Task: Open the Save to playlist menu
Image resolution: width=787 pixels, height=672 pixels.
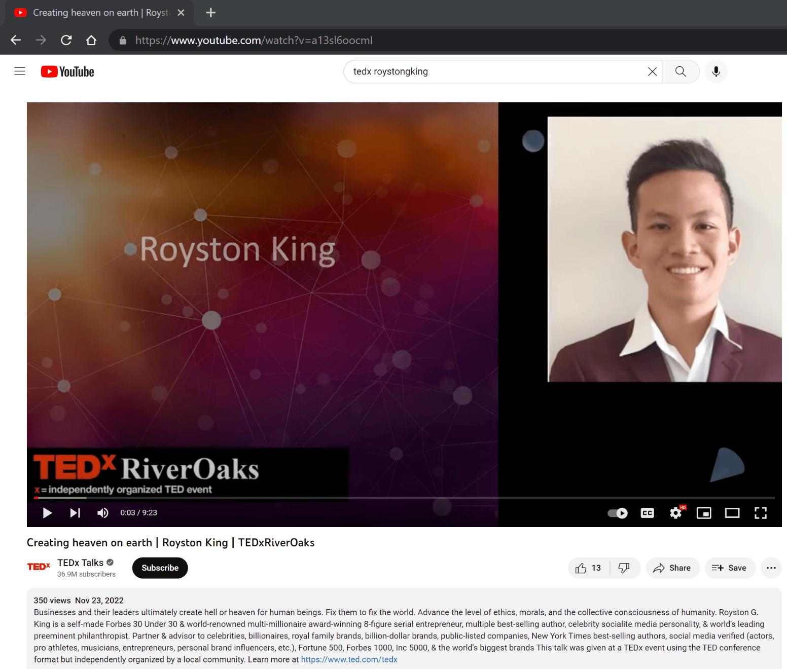Action: pyautogui.click(x=729, y=568)
